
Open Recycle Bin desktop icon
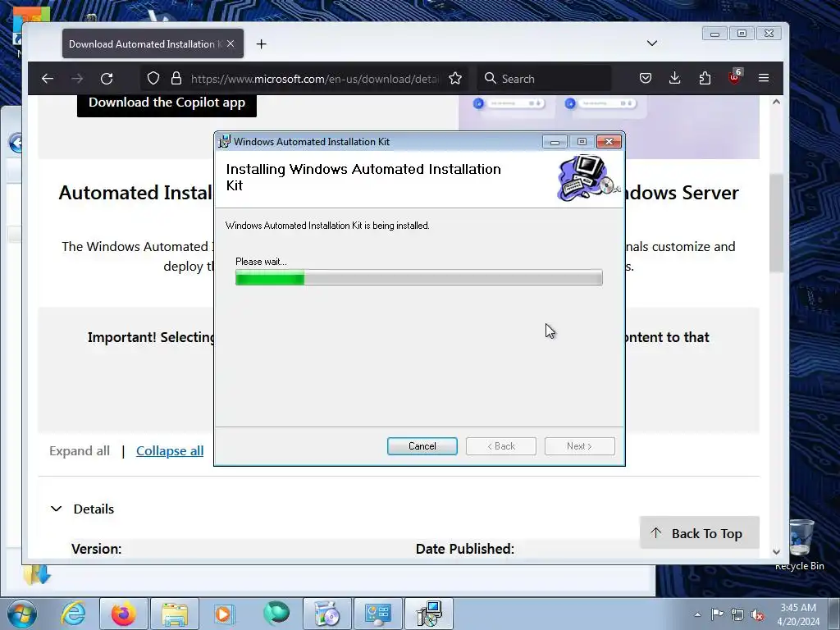click(x=800, y=545)
